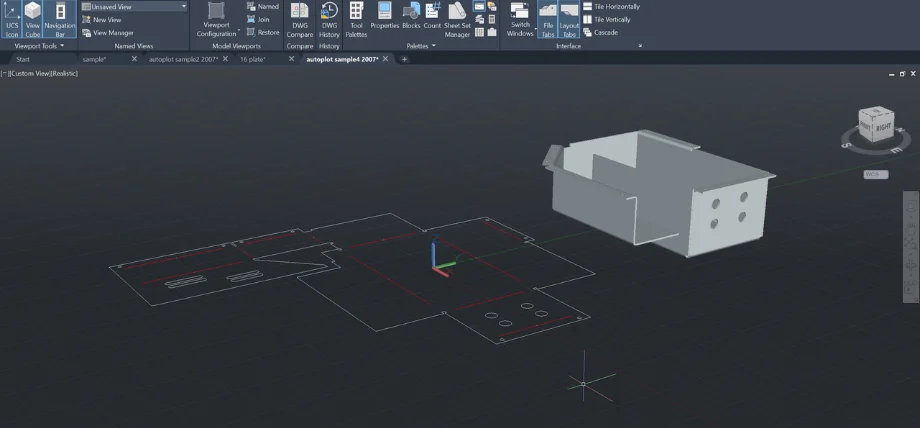Open the Count palette

432,16
